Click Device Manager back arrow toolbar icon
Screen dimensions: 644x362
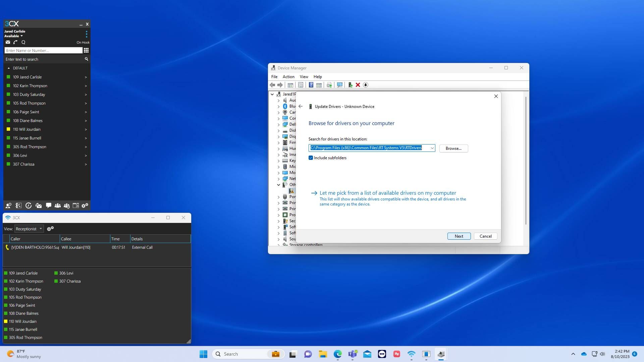(x=272, y=85)
